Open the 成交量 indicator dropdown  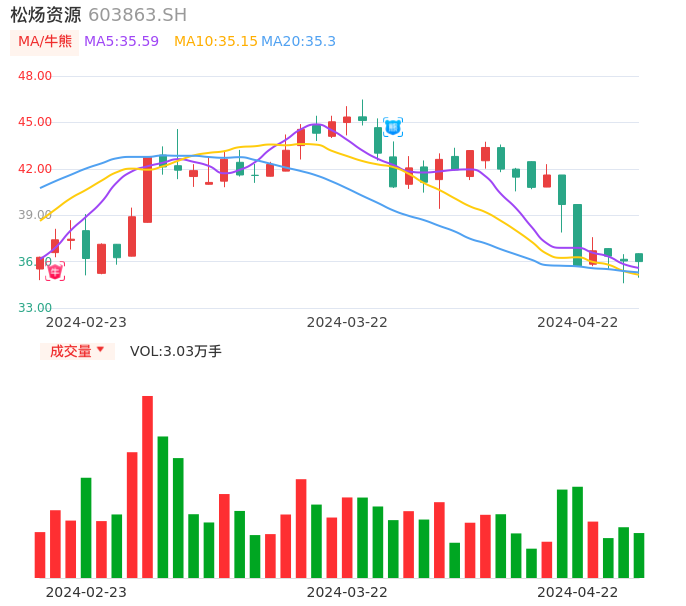click(77, 351)
